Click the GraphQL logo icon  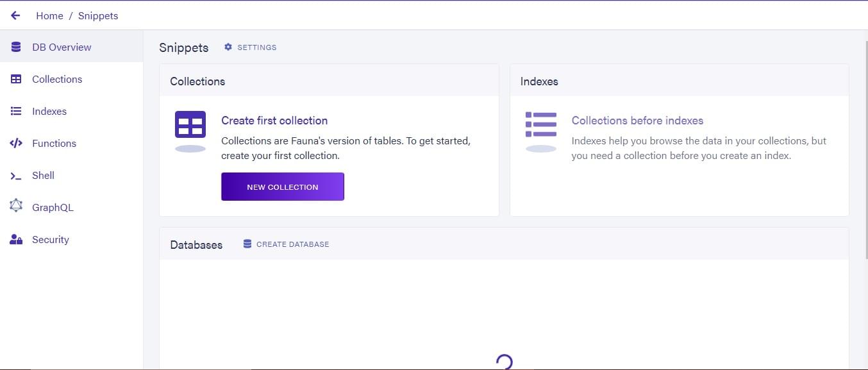(16, 206)
